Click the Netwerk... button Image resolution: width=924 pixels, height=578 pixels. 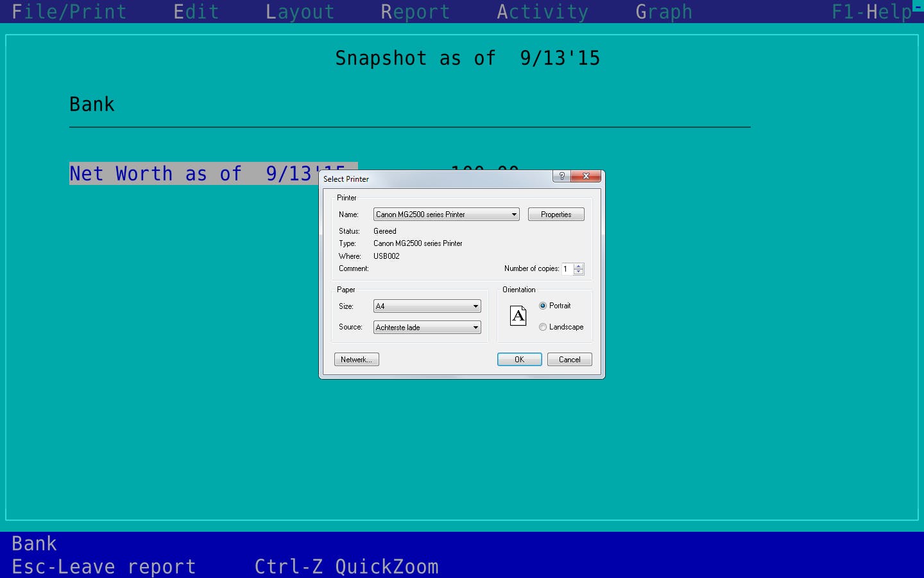pos(356,360)
